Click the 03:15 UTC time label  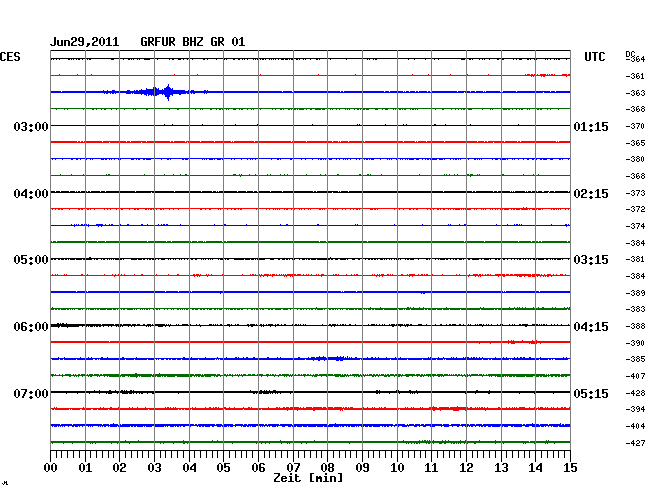591,260
